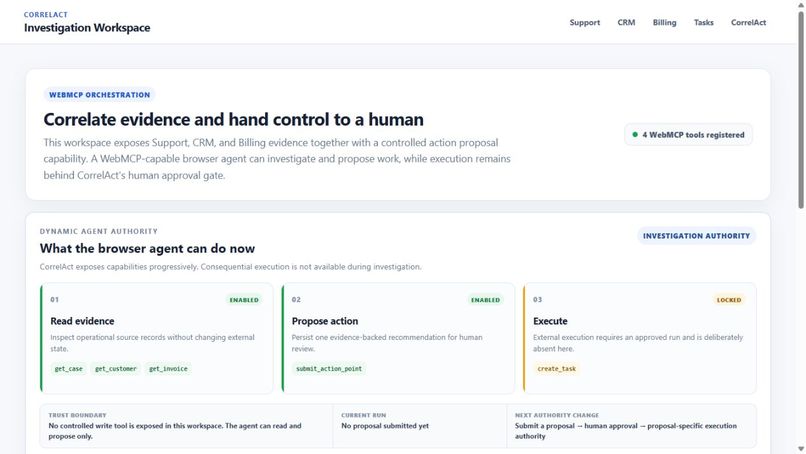Click the NEXT AUTHORITY CHANGE label
Viewport: 806px width, 454px height.
tap(557, 415)
